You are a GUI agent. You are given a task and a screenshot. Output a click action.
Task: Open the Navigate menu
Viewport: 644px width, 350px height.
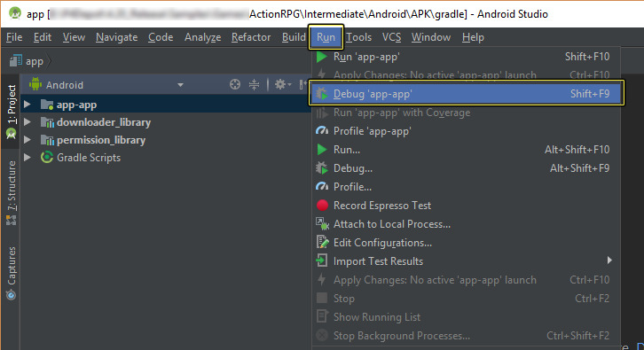point(116,37)
